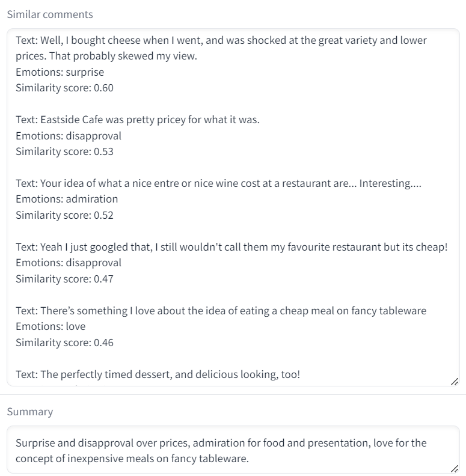
Task: Click the nice entre or wine comment
Action: 218,183
